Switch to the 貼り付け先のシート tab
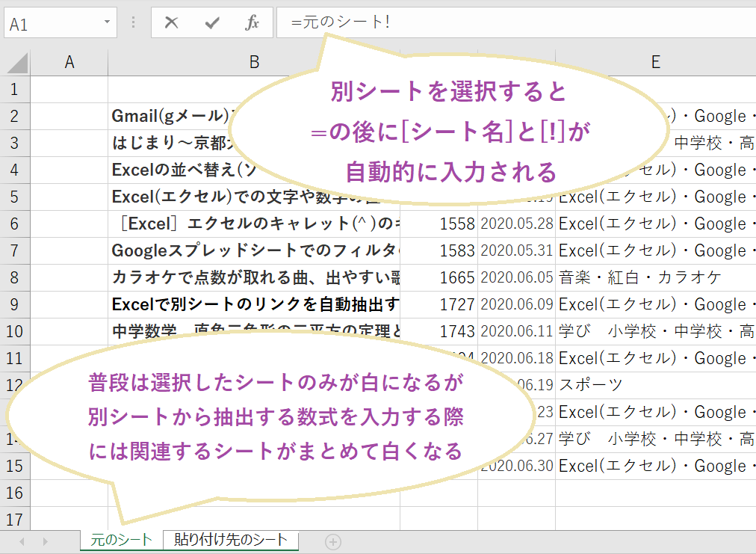This screenshot has width=756, height=554. click(x=230, y=540)
